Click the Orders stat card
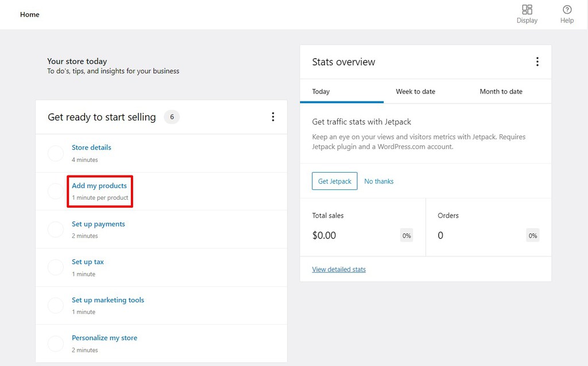 (x=489, y=227)
